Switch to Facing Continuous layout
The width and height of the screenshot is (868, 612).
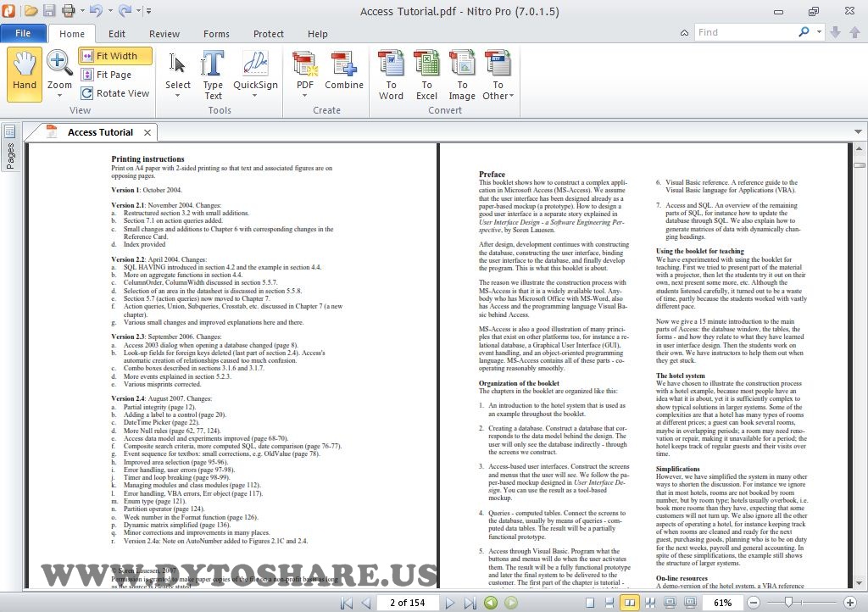650,603
